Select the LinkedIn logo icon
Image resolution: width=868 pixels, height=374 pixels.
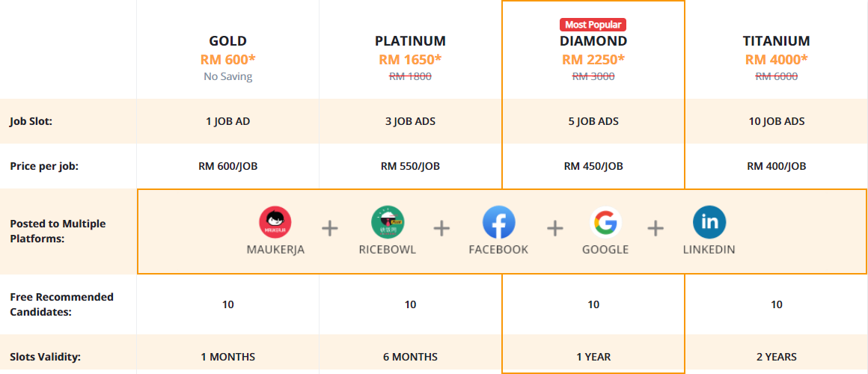(x=709, y=222)
